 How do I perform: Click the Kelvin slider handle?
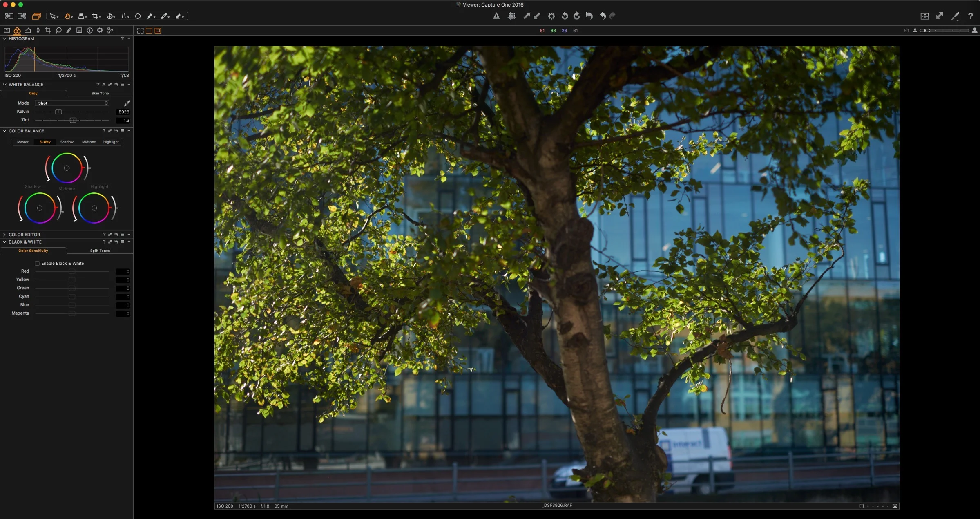pos(58,112)
